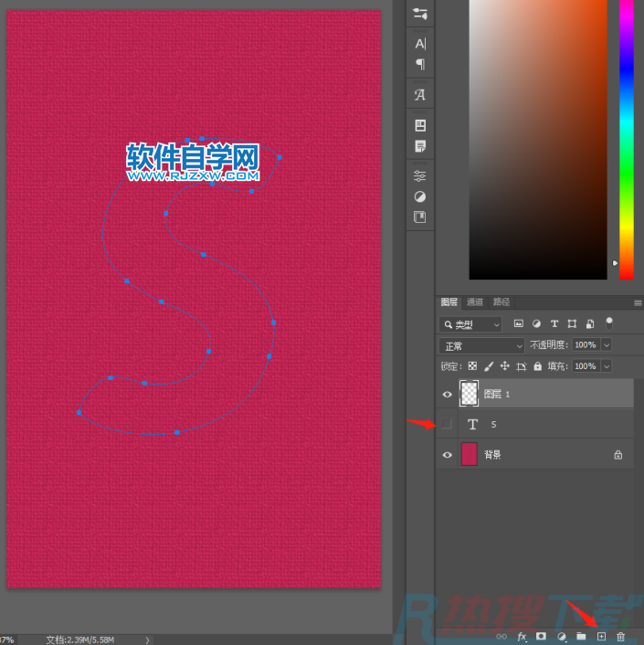Click in the vertical hue spectrum bar

click(627, 137)
